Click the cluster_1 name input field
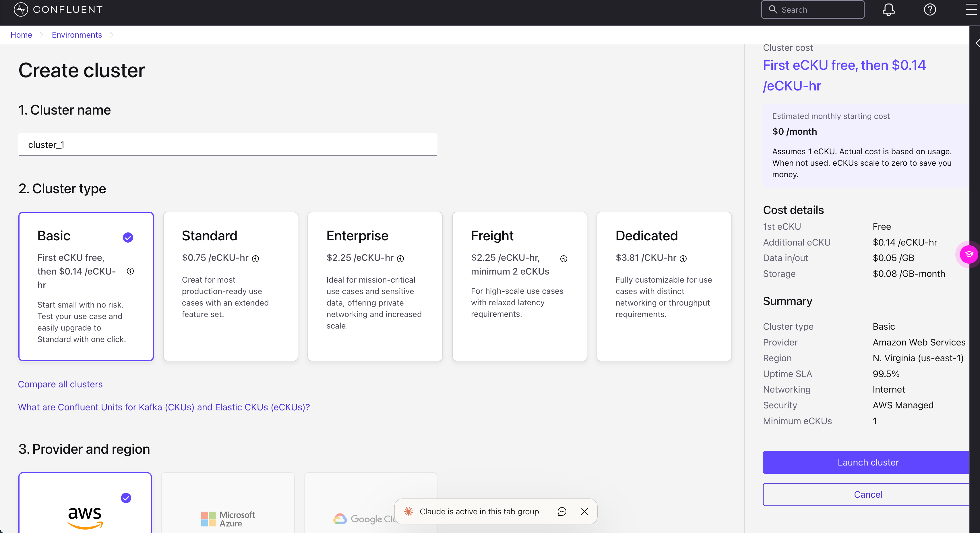Viewport: 980px width, 533px height. (228, 144)
